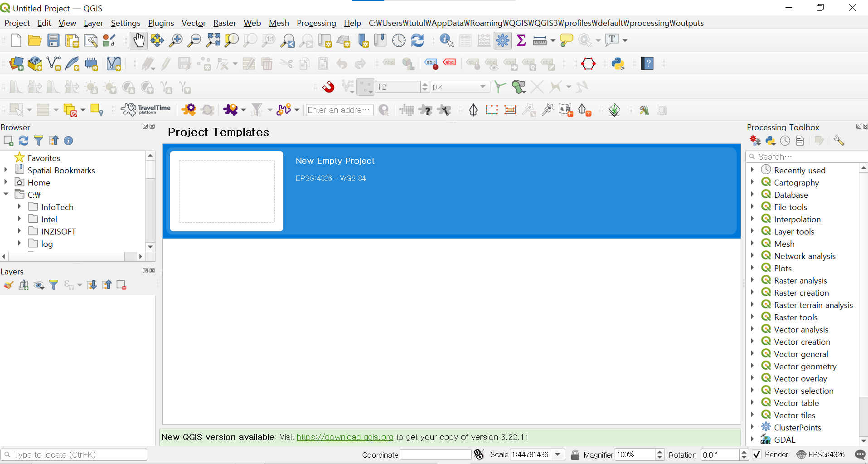Image resolution: width=868 pixels, height=464 pixels.
Task: Click the Enter an address geocoder field
Action: click(339, 110)
